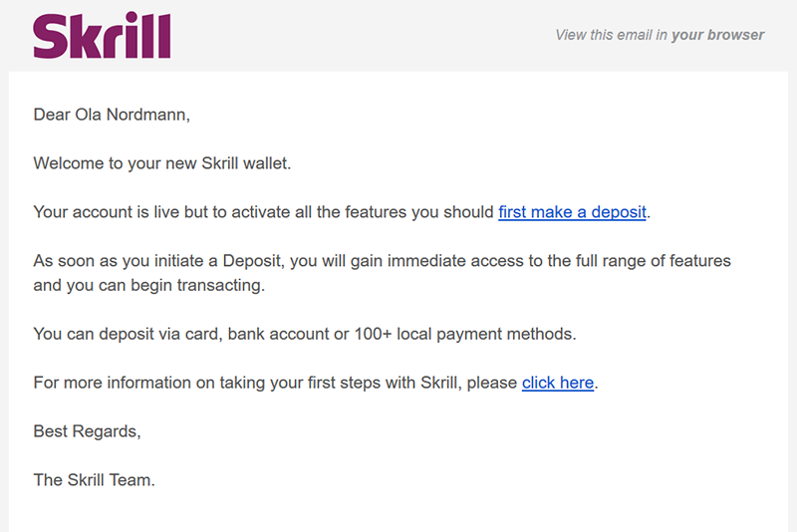This screenshot has width=797, height=532.
Task: Select the recipient name 'Ola Nordmann'
Action: pyautogui.click(x=133, y=115)
